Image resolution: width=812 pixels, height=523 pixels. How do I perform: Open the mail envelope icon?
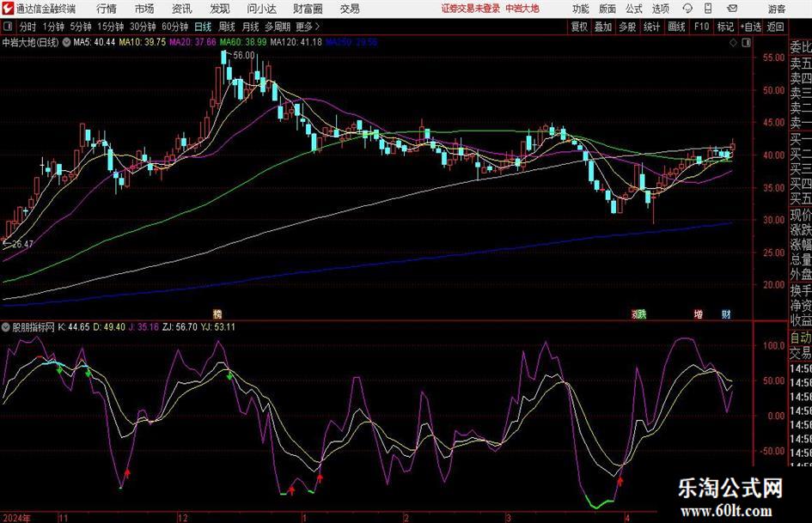[732, 9]
